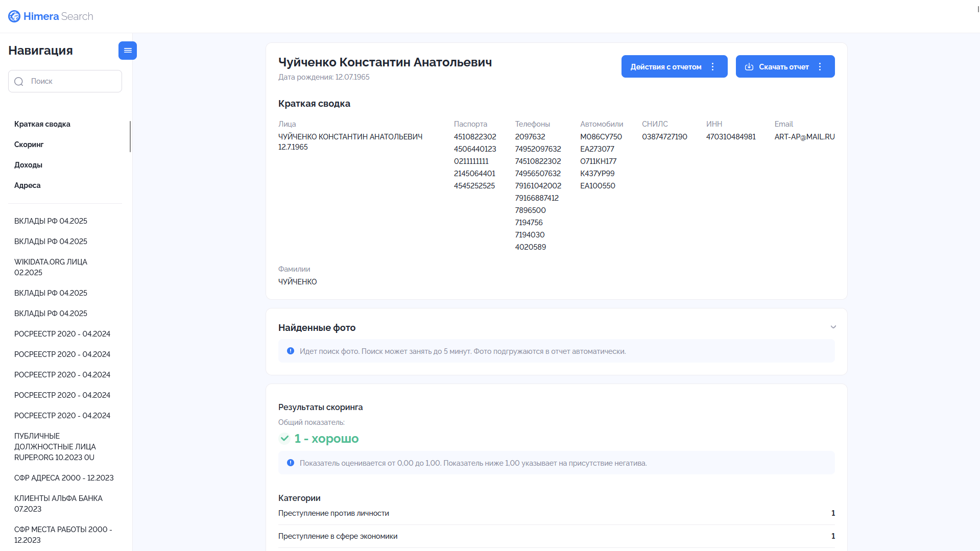
Task: Click the Скачать отчет button
Action: (785, 66)
